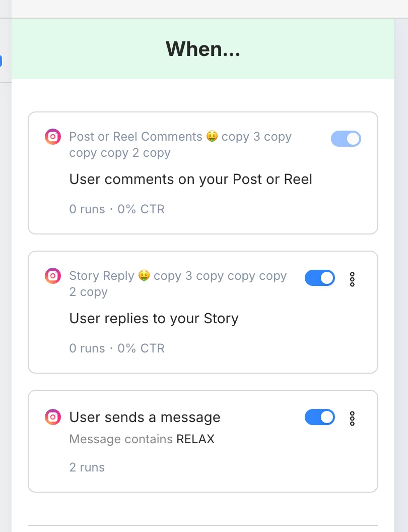Click Instagram icon on Post or Reel Comments trigger

(53, 137)
